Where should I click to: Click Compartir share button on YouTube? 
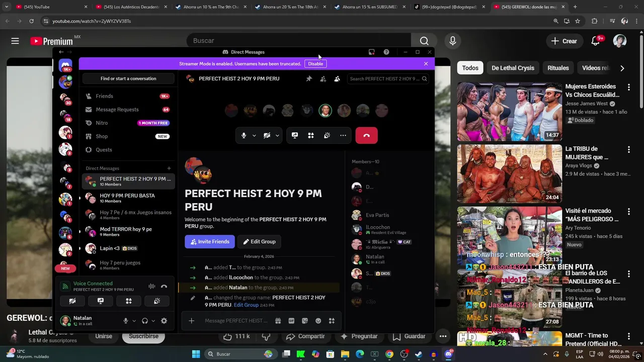click(305, 336)
